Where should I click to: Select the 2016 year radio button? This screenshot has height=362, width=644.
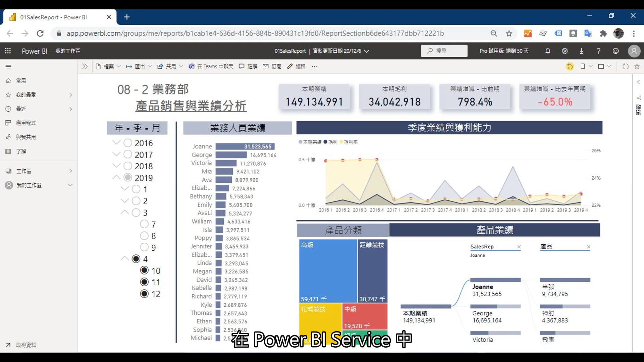click(127, 143)
